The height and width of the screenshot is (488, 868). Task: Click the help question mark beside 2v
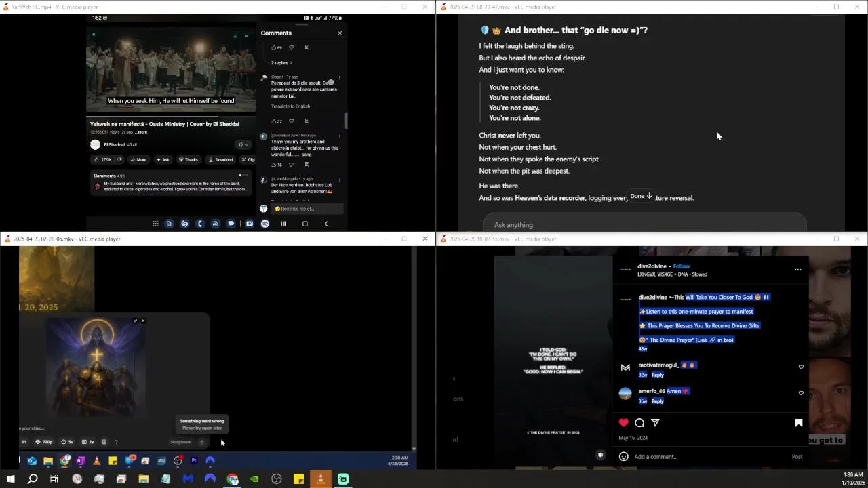coord(116,442)
